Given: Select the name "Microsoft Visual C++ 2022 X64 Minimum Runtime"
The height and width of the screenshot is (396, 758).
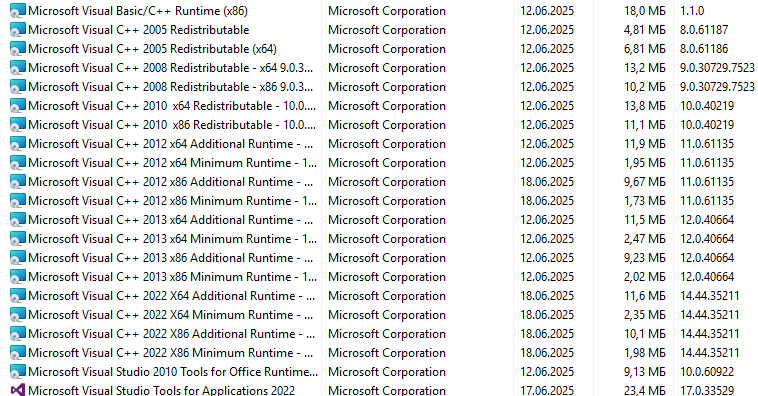Looking at the screenshot, I should pos(171,315).
